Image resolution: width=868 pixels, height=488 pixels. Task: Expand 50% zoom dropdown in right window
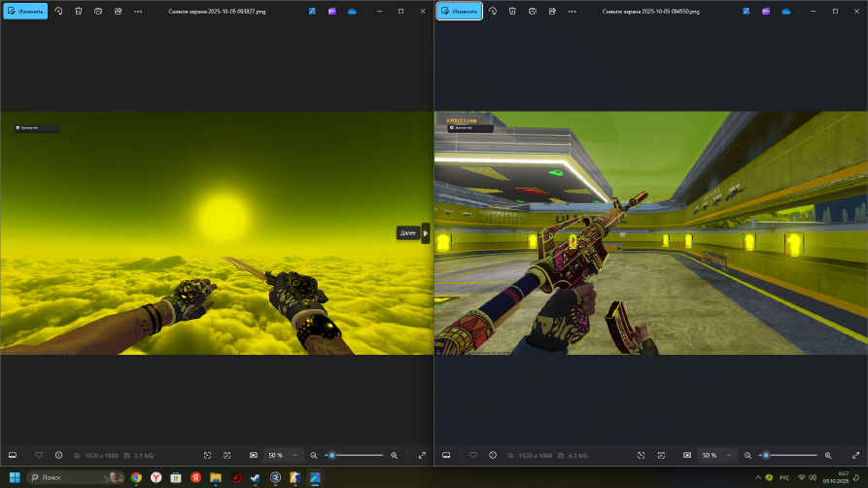click(x=729, y=455)
